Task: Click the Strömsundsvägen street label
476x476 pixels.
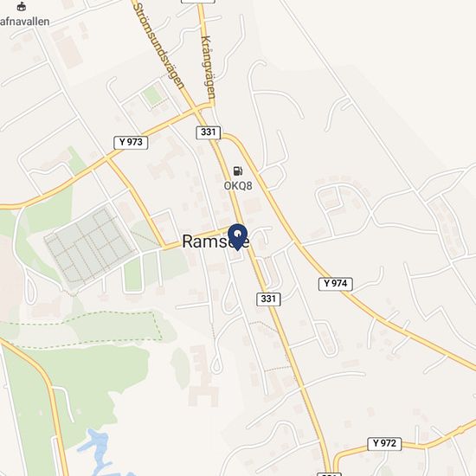Action: [158, 46]
